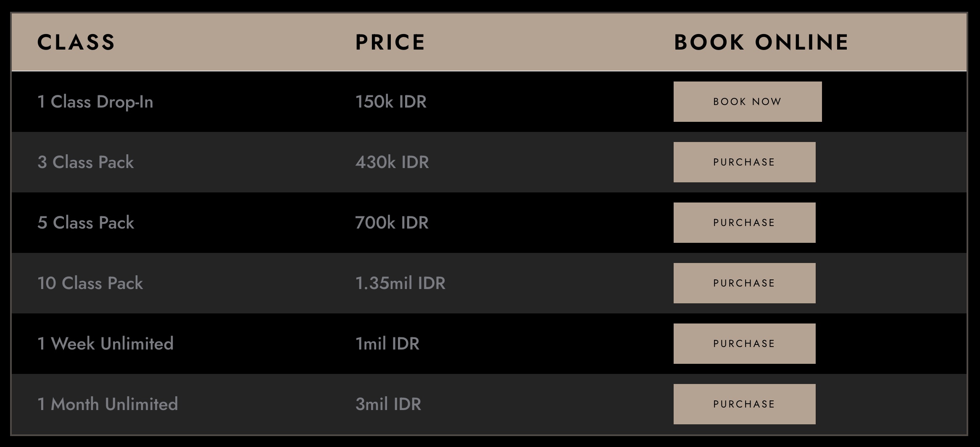The height and width of the screenshot is (447, 980).
Task: Click the CLASS column header
Action: (x=76, y=42)
